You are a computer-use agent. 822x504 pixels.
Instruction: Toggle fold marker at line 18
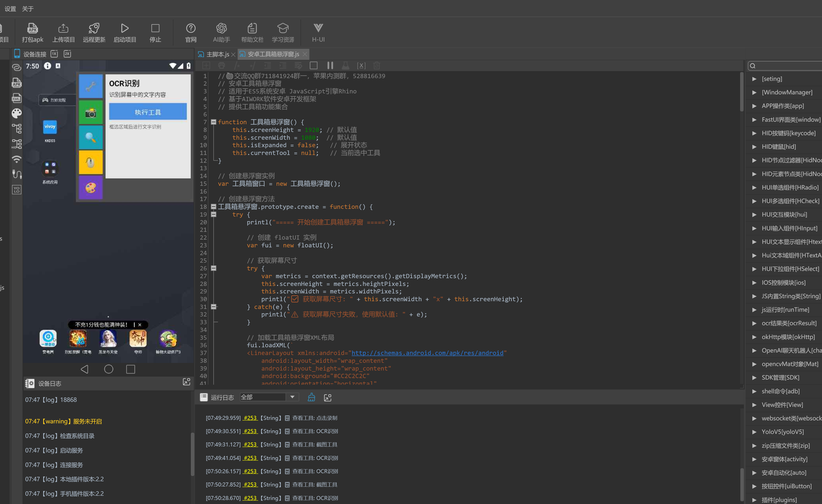coord(213,207)
